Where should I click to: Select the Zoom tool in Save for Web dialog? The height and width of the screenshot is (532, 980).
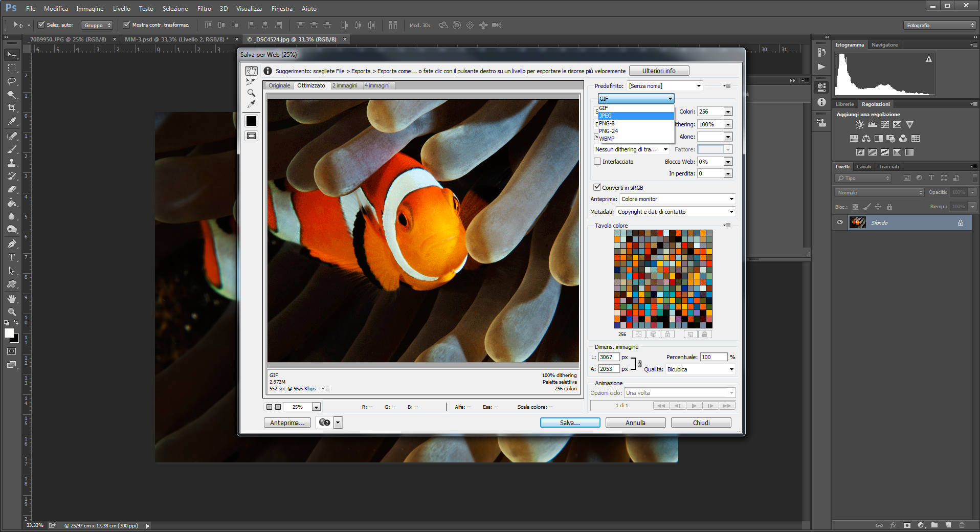point(251,93)
